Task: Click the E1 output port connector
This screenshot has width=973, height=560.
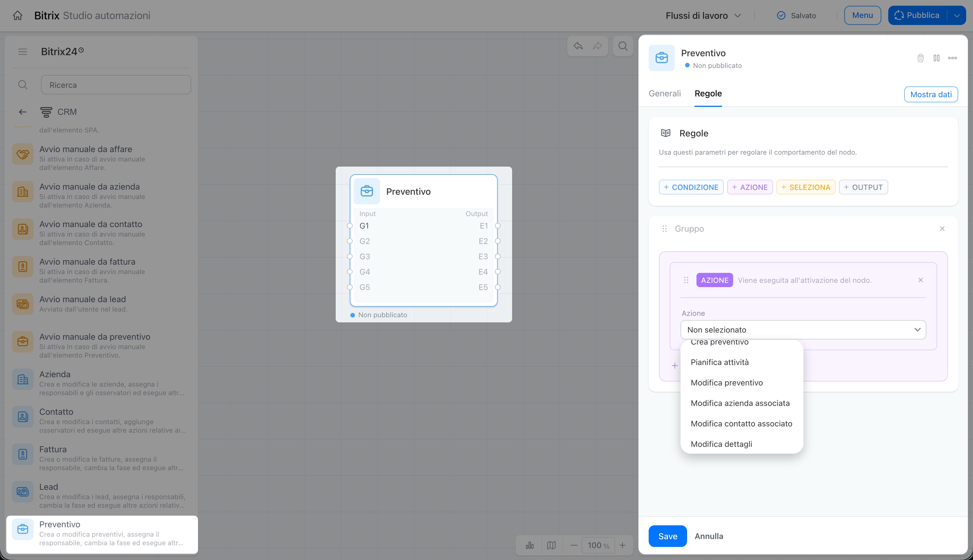Action: [498, 226]
